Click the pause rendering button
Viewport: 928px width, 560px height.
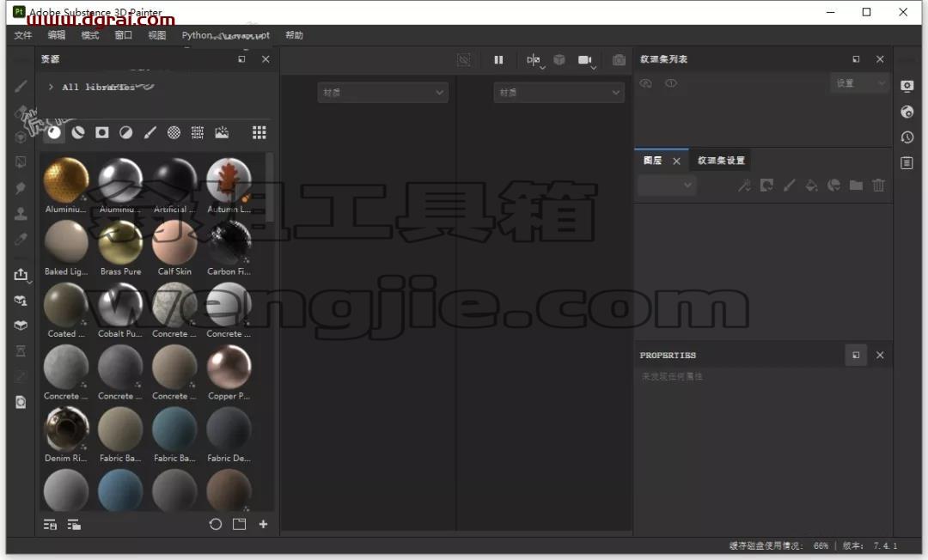tap(498, 60)
